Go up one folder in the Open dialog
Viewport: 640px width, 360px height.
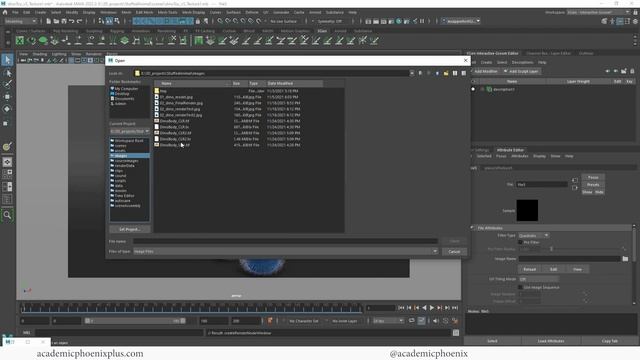tap(437, 73)
